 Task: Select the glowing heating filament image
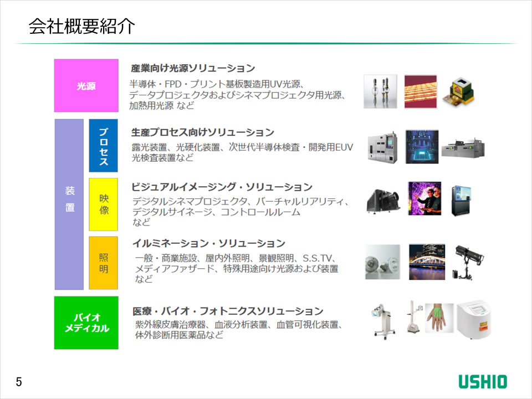pos(420,91)
